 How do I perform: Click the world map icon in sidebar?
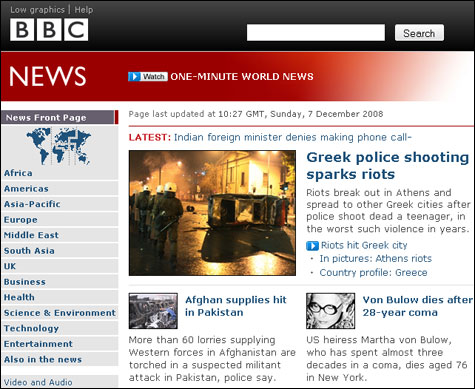(x=58, y=146)
